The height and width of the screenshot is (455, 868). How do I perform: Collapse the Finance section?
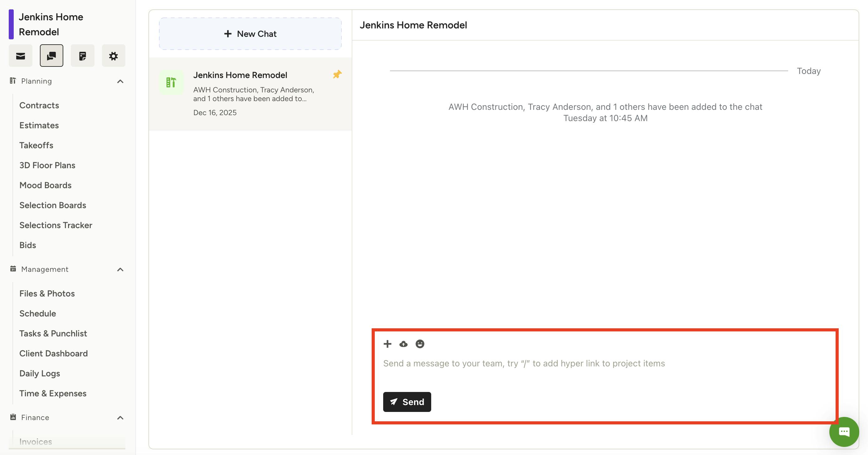tap(120, 418)
